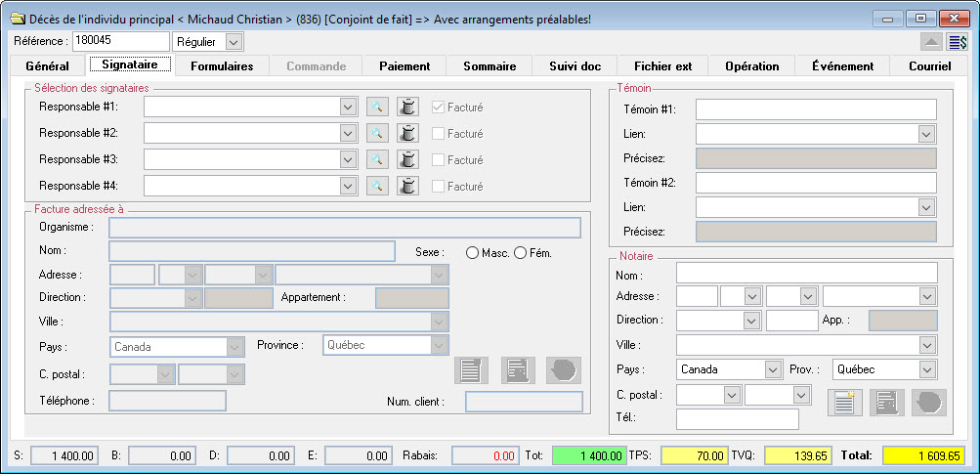Click the dollar-sign list icon at top right

[x=958, y=42]
